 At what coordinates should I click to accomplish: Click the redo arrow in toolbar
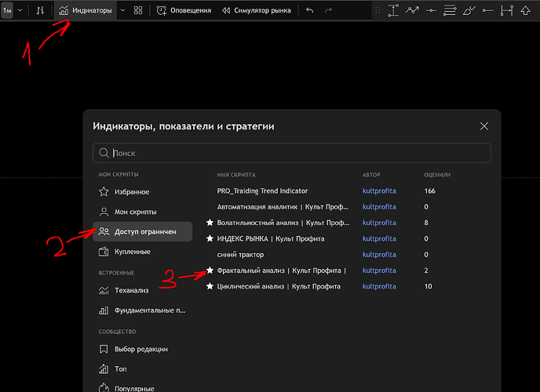328,11
